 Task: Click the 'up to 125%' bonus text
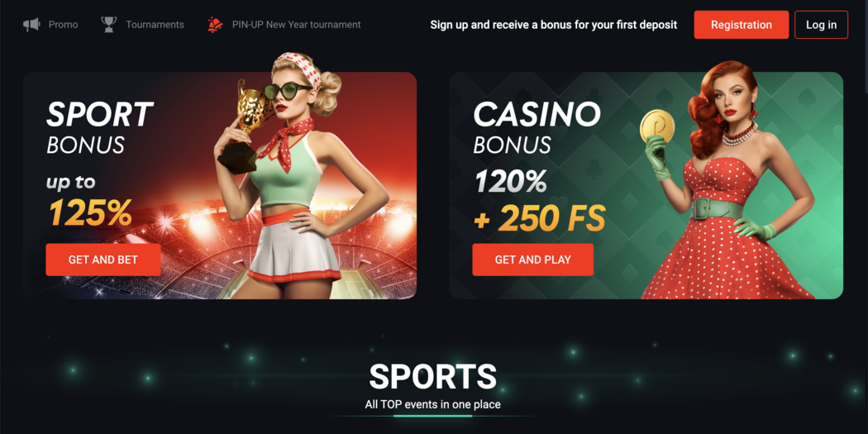pos(89,202)
